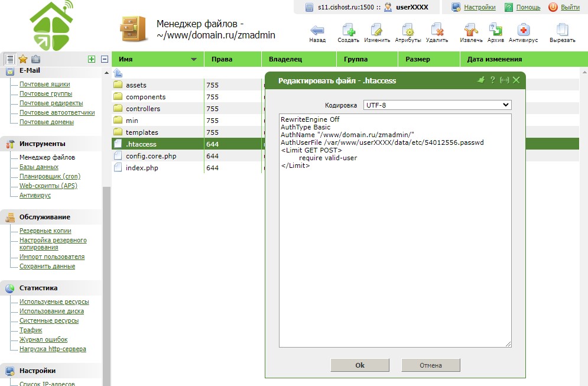Toggle the dialog width expand icon
588x386 pixels.
click(x=504, y=80)
